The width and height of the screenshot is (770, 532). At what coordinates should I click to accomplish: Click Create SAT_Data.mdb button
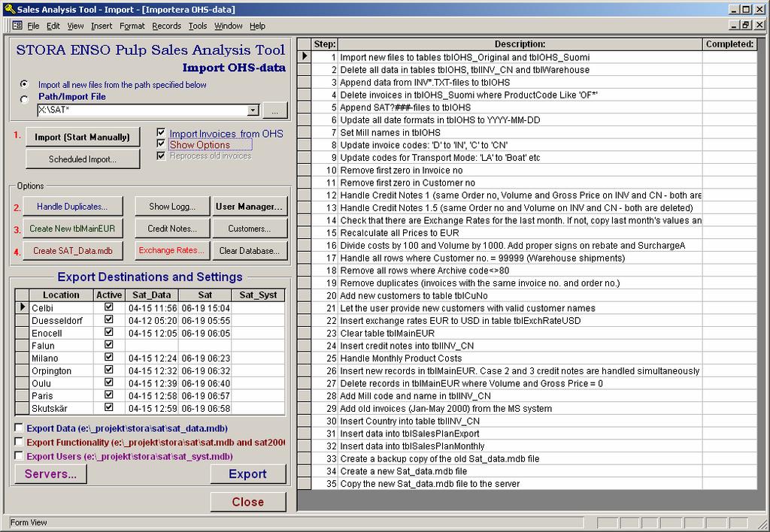[x=73, y=251]
